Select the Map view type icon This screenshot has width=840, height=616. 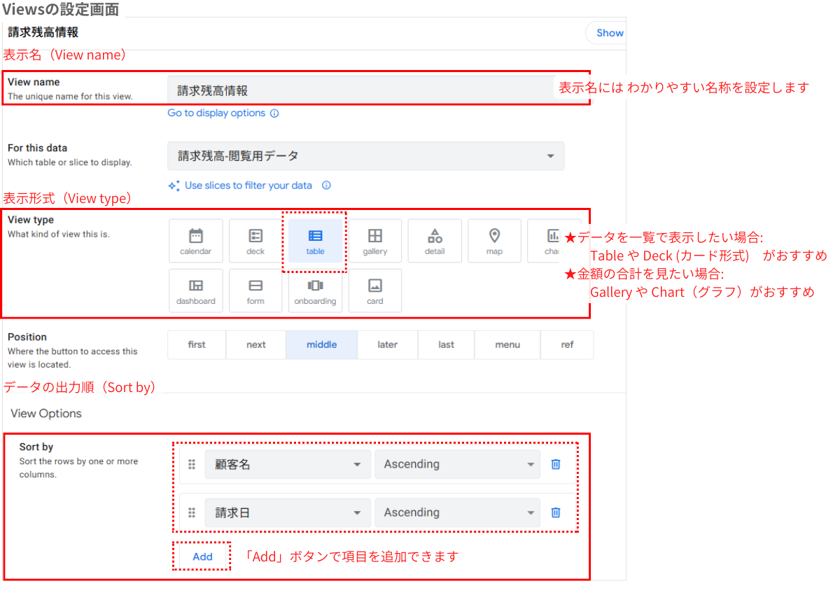pos(494,241)
